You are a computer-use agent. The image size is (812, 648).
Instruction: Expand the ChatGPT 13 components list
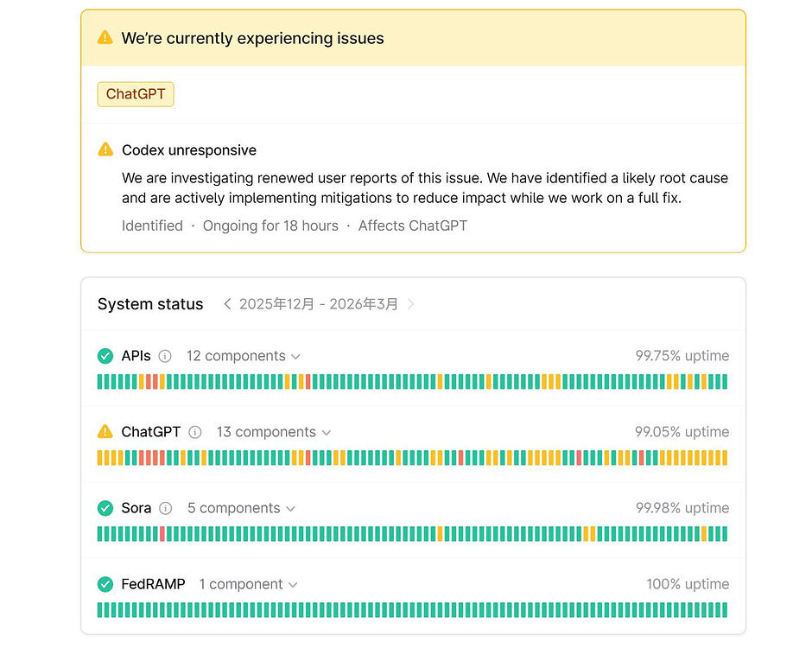pyautogui.click(x=274, y=432)
